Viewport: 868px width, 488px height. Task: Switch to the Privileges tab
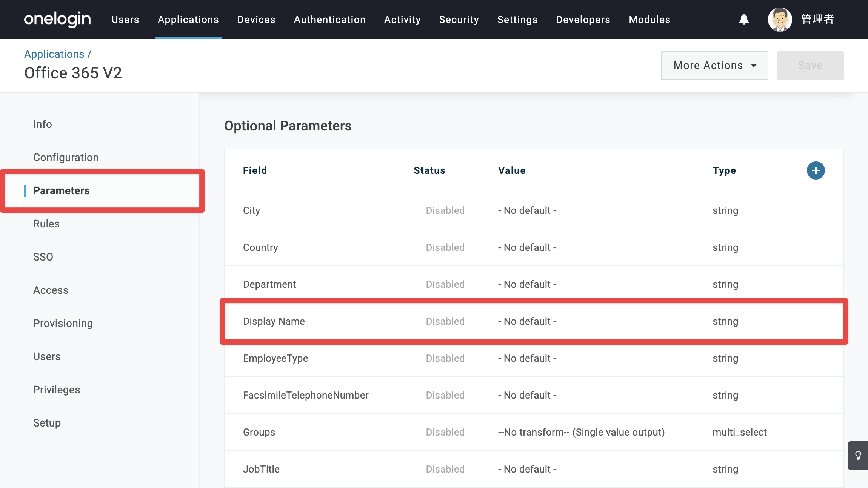57,390
